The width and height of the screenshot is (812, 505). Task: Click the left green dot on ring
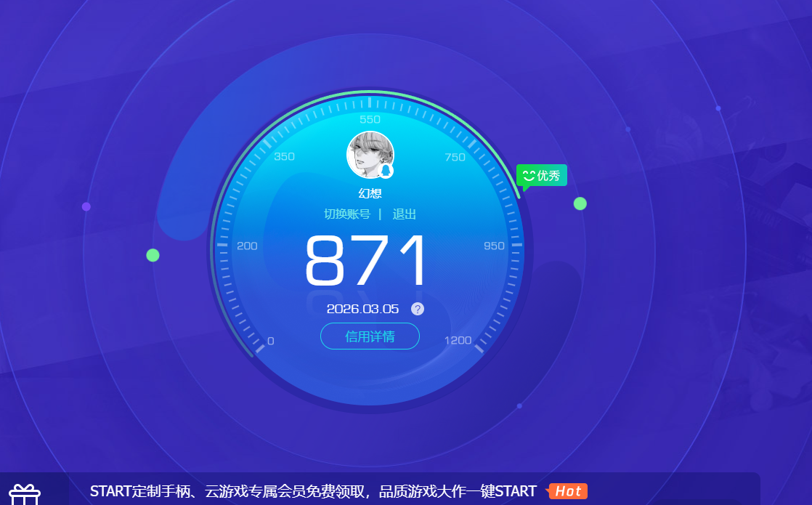[153, 255]
